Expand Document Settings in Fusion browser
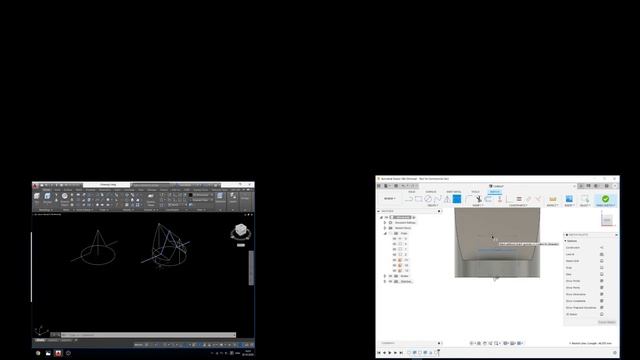 pyautogui.click(x=385, y=223)
